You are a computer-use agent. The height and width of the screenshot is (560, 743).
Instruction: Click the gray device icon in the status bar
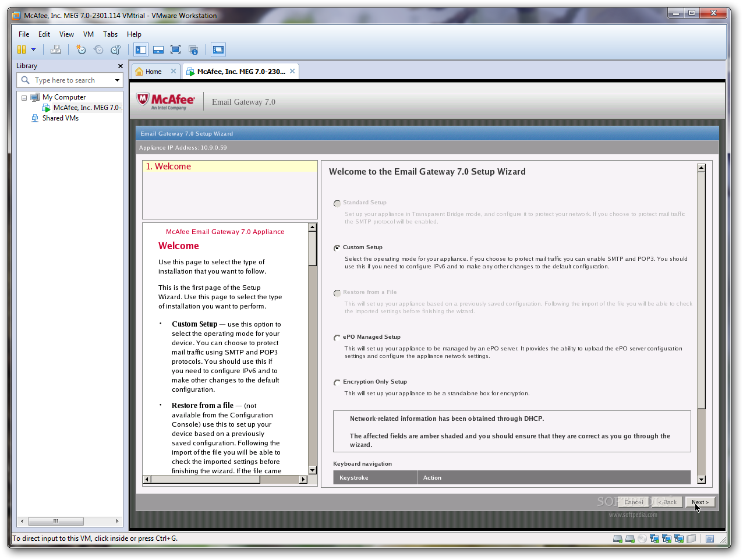tap(691, 539)
